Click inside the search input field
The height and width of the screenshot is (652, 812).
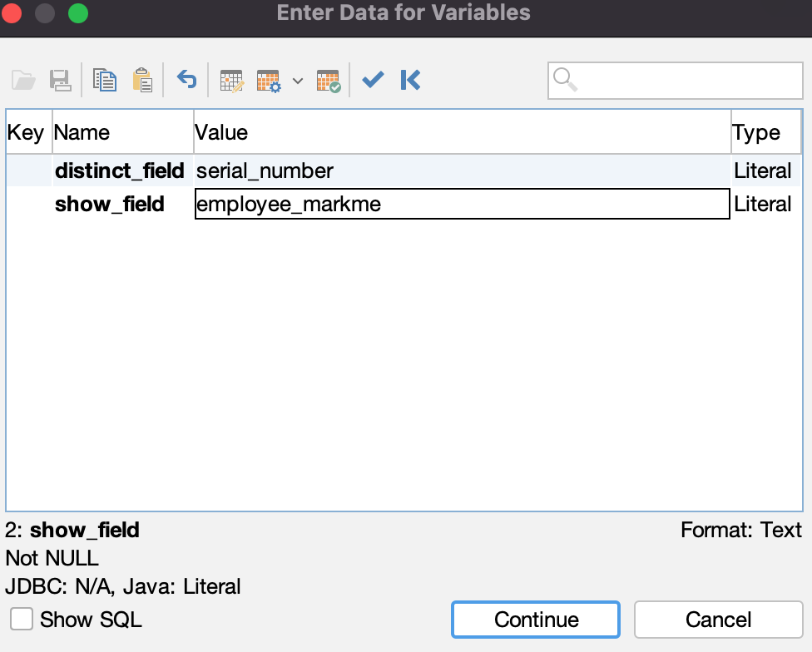(x=674, y=80)
